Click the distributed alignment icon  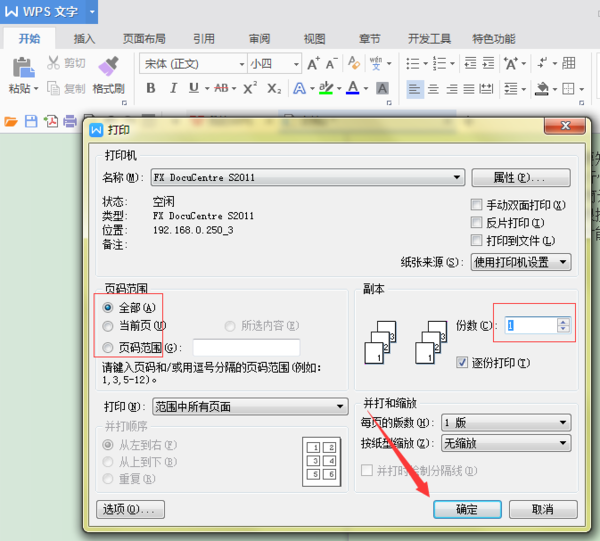coord(486,89)
